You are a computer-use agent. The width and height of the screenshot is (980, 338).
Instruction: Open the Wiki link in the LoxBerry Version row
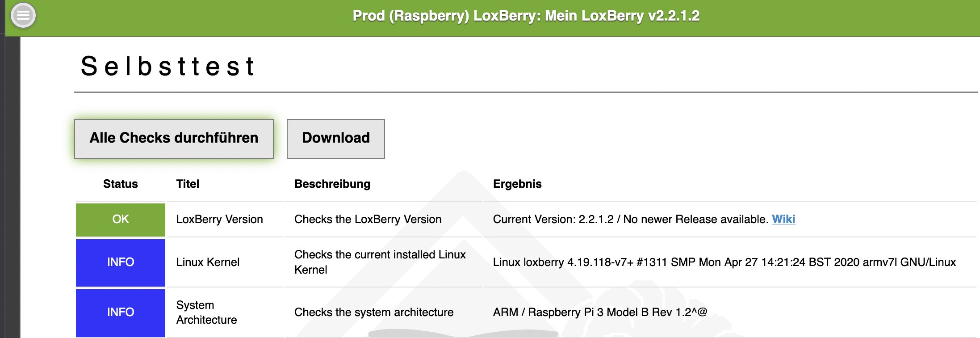pos(783,219)
